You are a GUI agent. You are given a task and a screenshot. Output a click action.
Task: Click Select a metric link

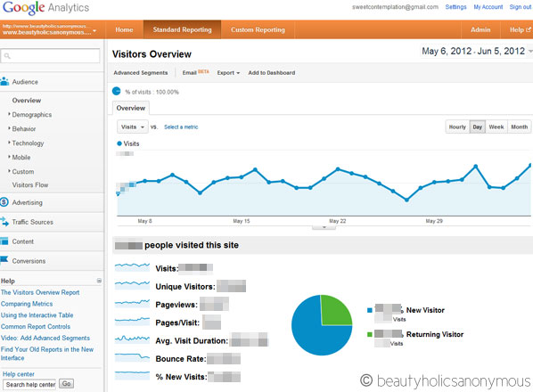click(181, 127)
